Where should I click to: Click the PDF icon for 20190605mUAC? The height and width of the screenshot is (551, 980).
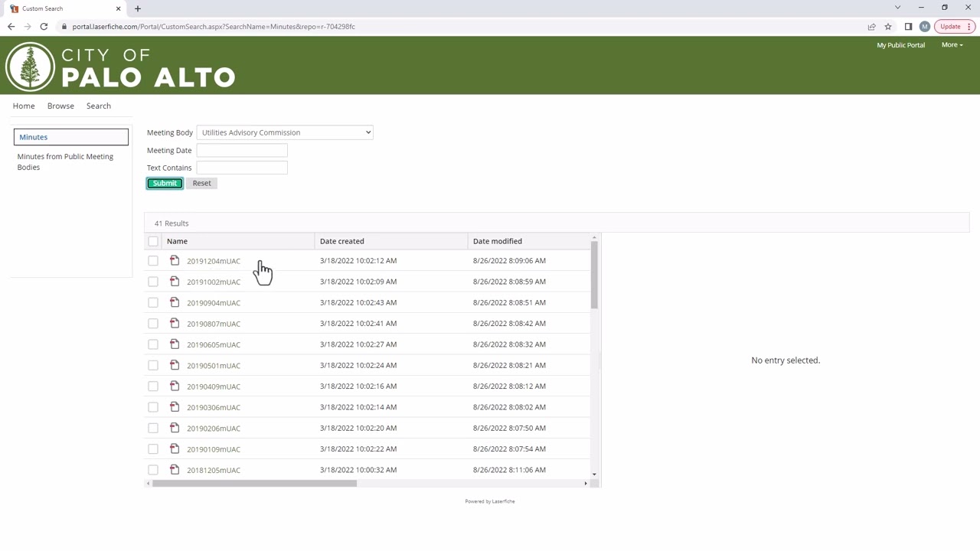(x=175, y=344)
